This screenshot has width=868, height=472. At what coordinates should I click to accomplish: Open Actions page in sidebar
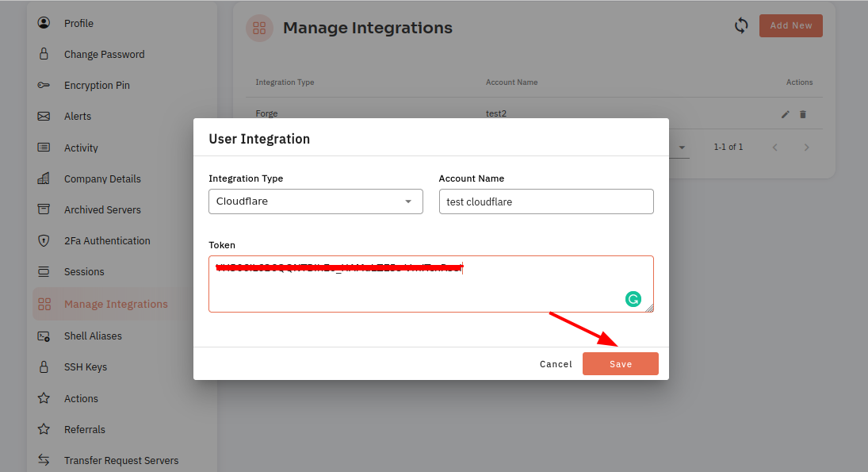point(81,398)
